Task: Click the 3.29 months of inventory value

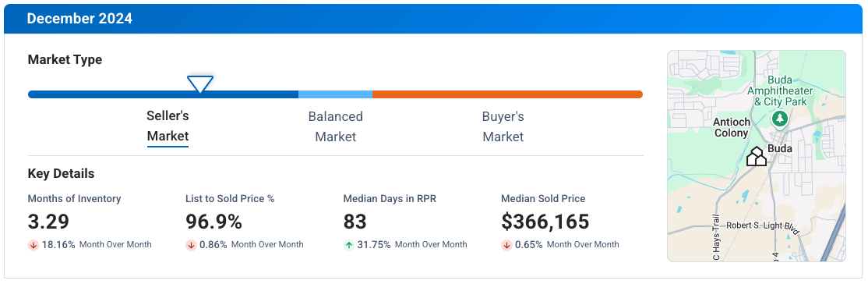Action: point(49,222)
